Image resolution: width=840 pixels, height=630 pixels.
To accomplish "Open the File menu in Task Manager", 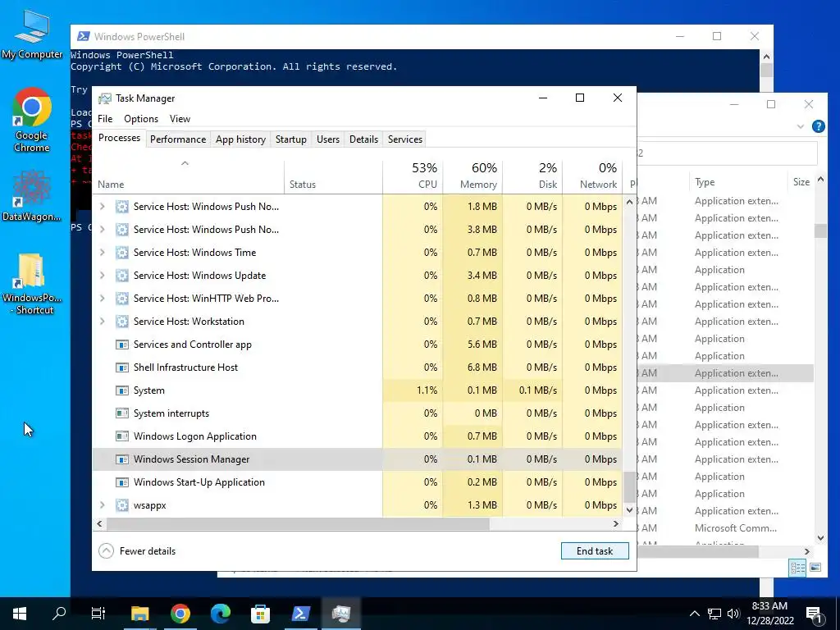I will (105, 119).
